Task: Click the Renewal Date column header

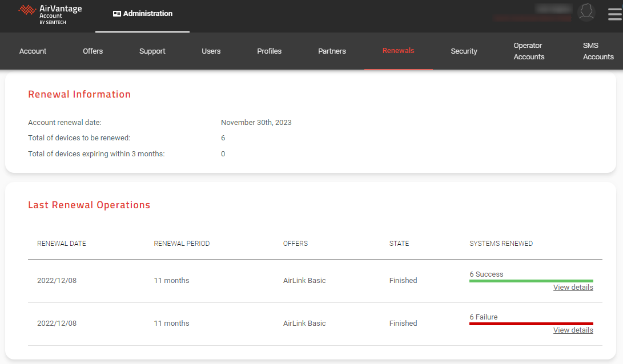Action: [x=62, y=244]
